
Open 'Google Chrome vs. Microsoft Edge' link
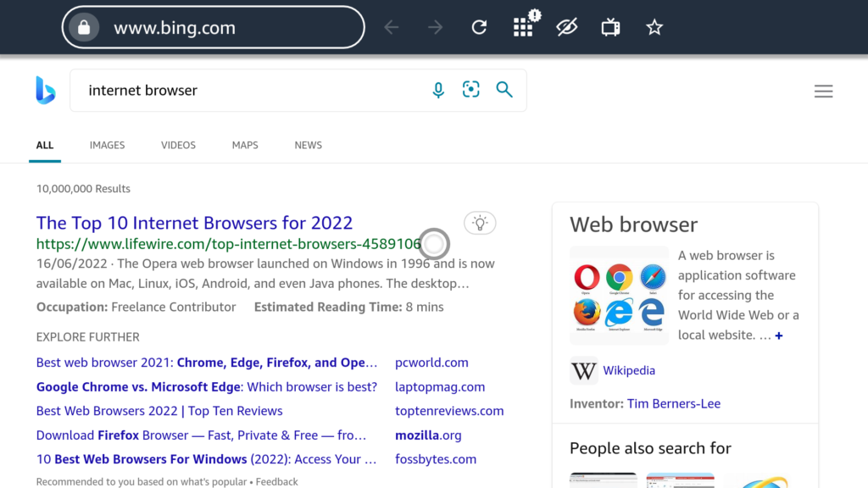pyautogui.click(x=207, y=386)
